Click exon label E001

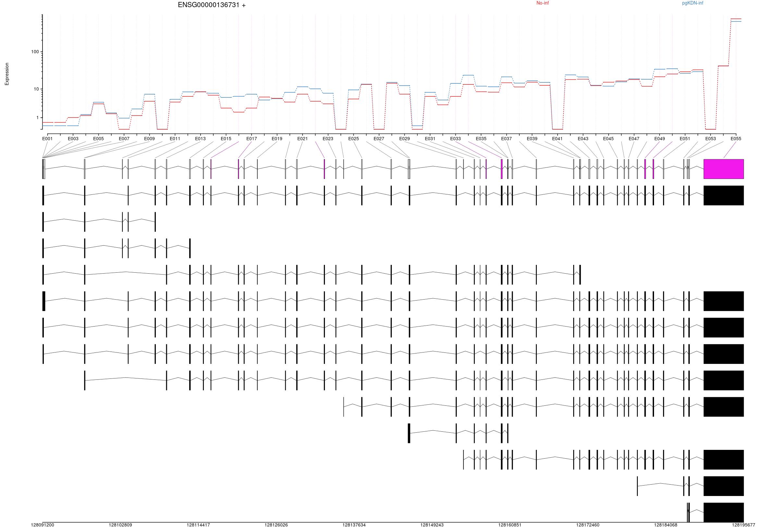[x=47, y=139]
